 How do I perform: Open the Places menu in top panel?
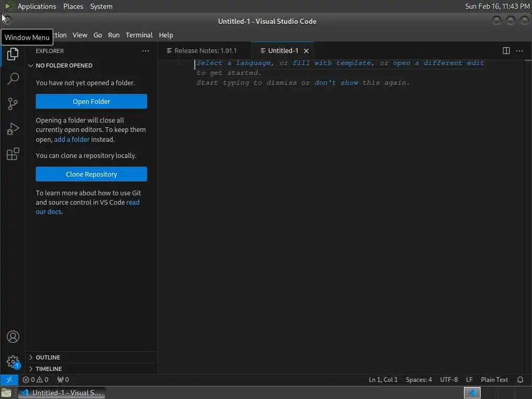point(73,6)
